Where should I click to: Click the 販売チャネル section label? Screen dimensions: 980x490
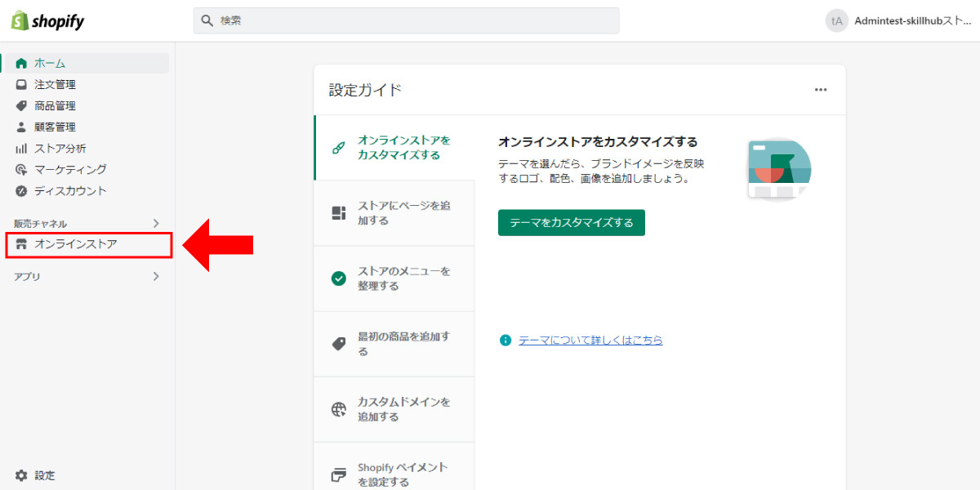40,224
